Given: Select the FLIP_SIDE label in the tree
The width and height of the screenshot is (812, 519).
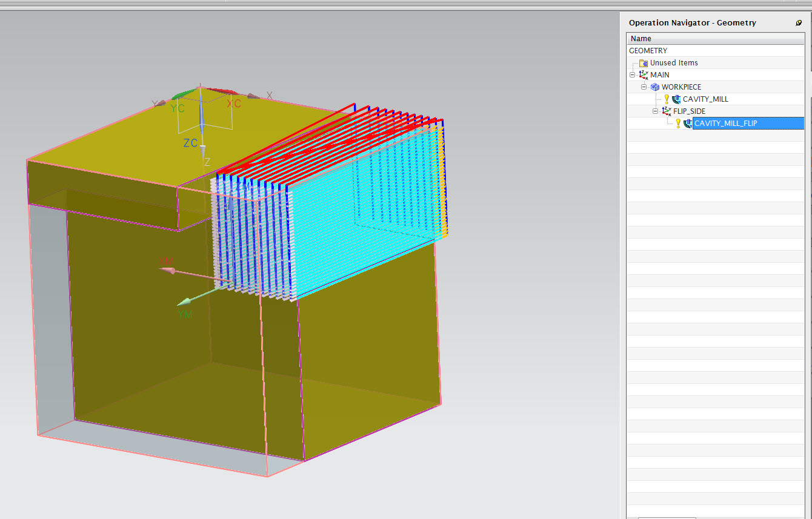Looking at the screenshot, I should click(x=689, y=111).
